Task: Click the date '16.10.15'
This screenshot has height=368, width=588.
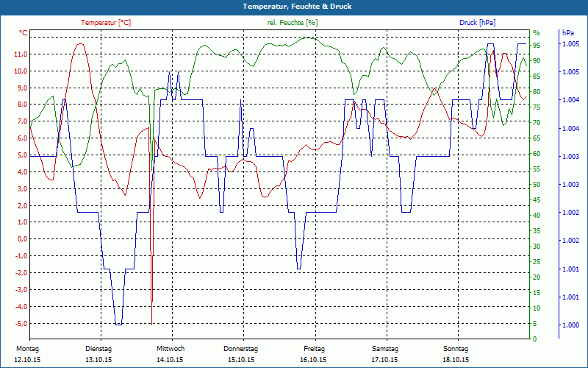Action: coord(313,360)
